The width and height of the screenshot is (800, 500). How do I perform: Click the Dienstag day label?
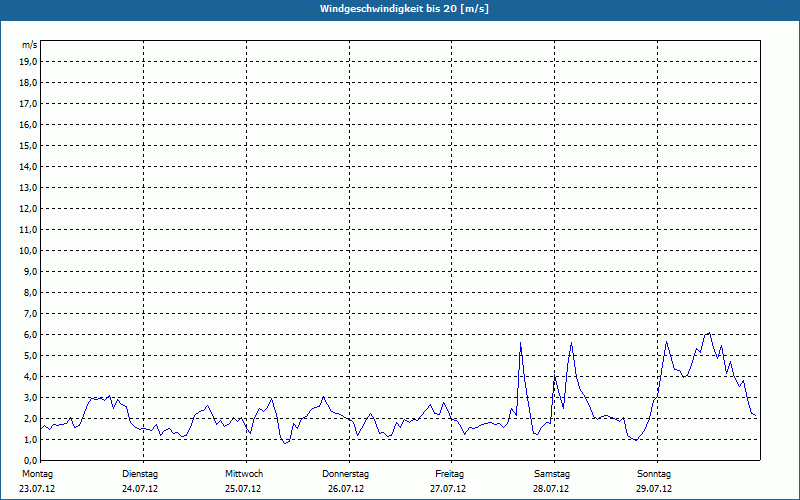pyautogui.click(x=140, y=474)
